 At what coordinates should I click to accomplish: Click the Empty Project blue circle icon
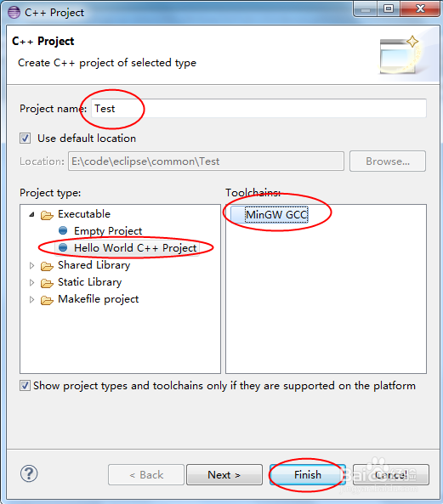63,230
